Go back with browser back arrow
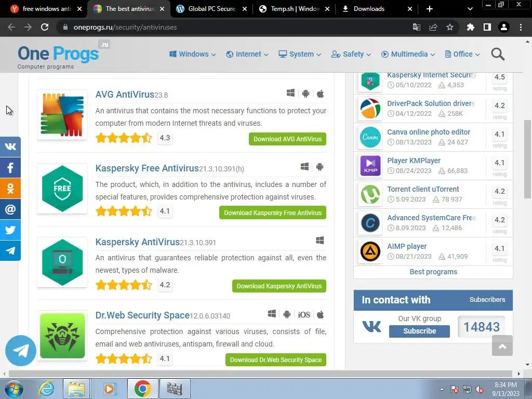Viewport: 532px width, 399px height. (x=11, y=27)
